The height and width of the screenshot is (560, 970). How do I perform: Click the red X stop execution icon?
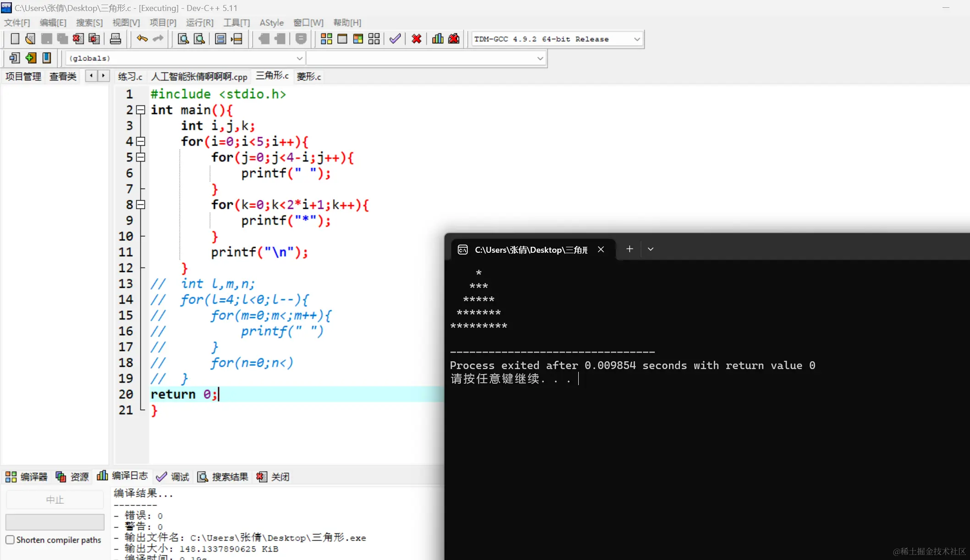416,39
